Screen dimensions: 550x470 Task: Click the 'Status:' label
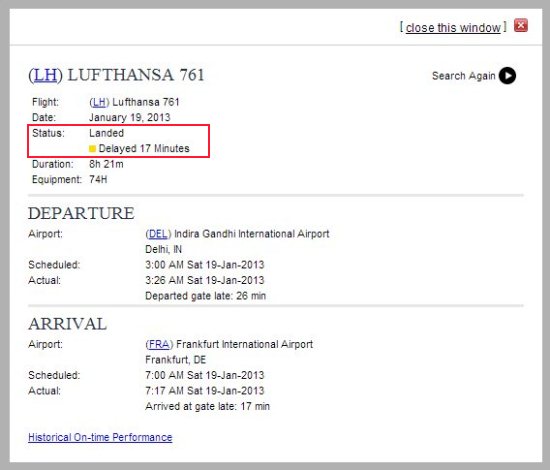pyautogui.click(x=48, y=133)
